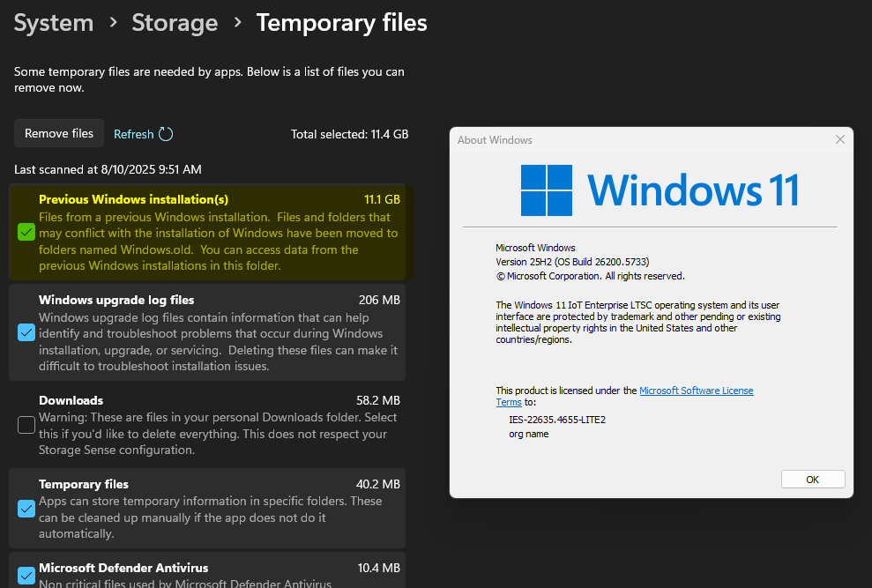Close the About Windows dialog
This screenshot has width=872, height=588.
tap(840, 139)
